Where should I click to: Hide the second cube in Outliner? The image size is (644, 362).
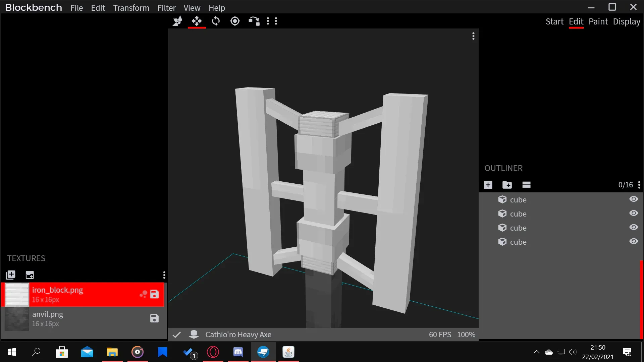[x=634, y=213]
